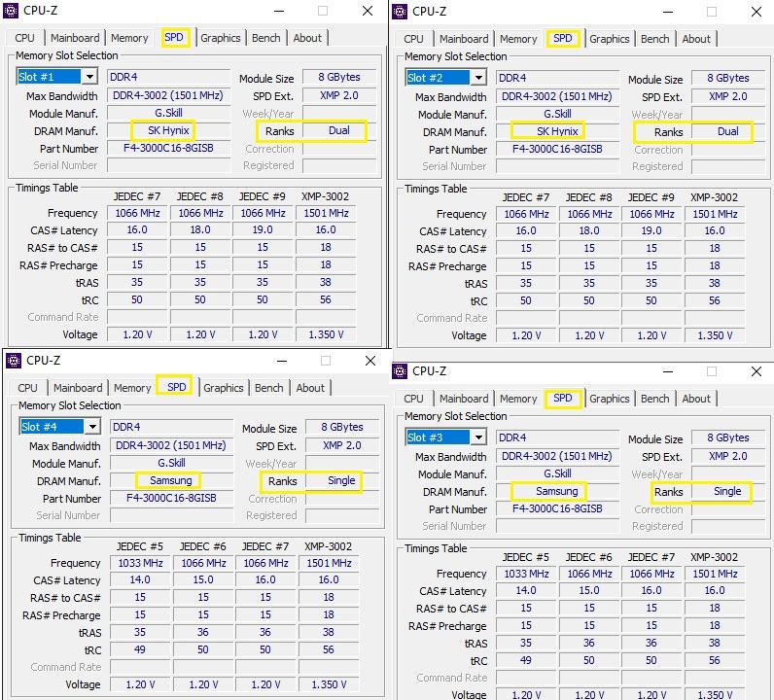774x700 pixels.
Task: Select SPD tab in Slot #3 window
Action: [563, 399]
